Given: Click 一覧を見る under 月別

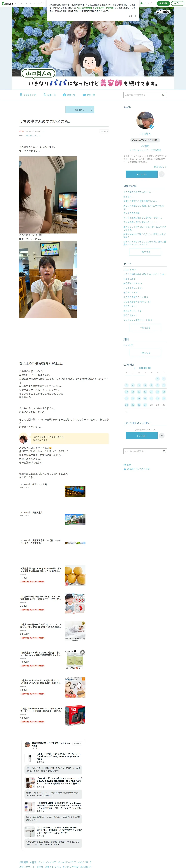Looking at the screenshot, I should coord(145,353).
